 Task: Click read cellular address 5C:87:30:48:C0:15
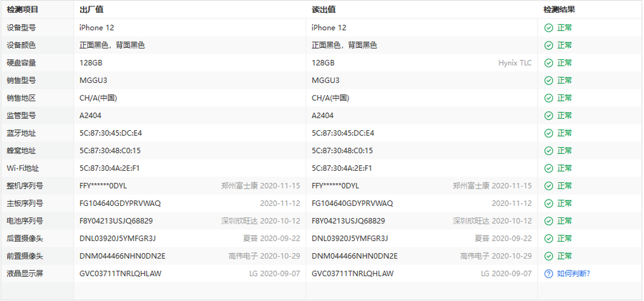coord(342,151)
